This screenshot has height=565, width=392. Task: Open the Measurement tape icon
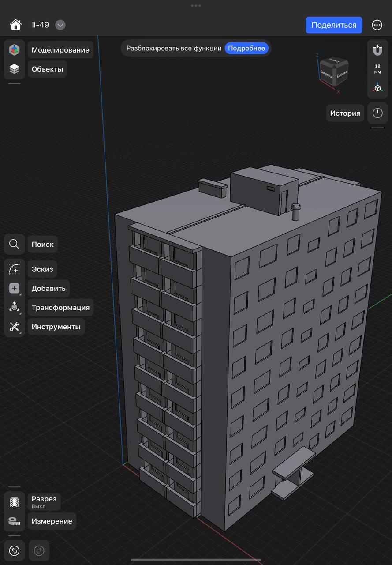(x=14, y=521)
